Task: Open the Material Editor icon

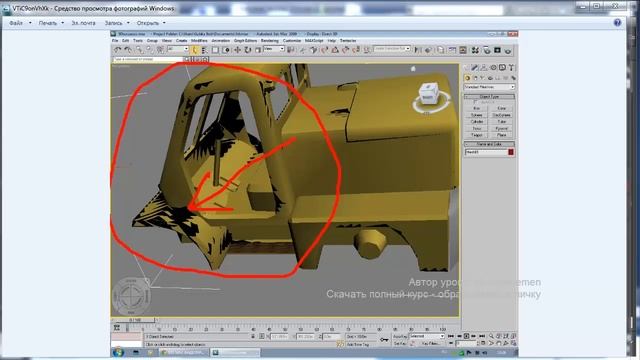Action: (x=475, y=50)
